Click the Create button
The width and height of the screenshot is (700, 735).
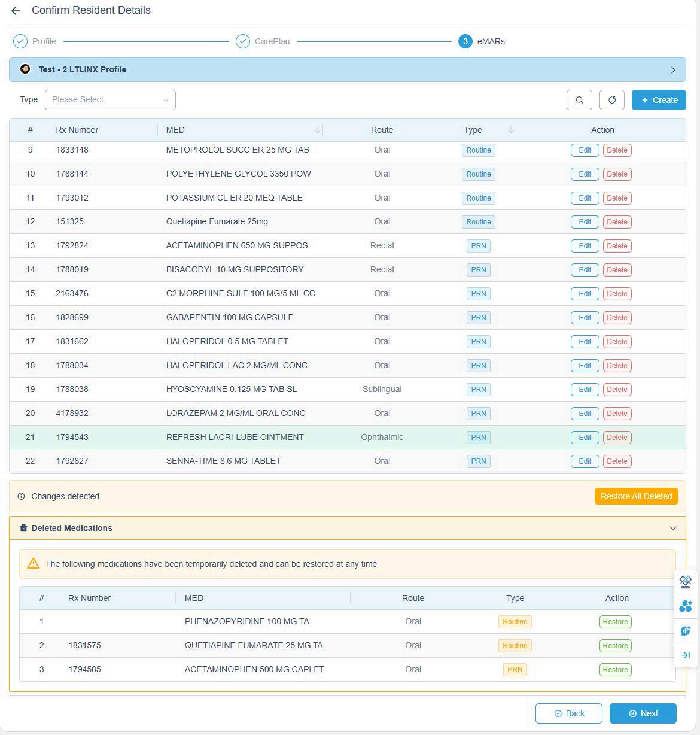click(659, 100)
